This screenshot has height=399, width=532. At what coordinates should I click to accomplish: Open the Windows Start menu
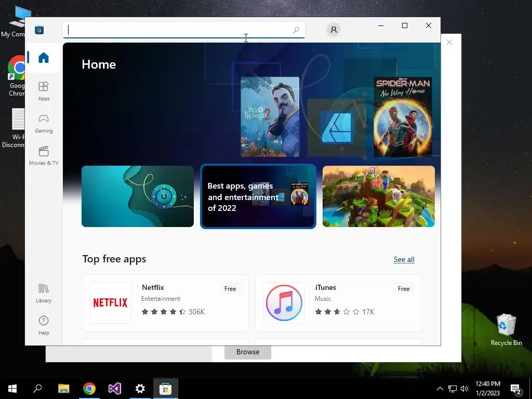[12, 389]
